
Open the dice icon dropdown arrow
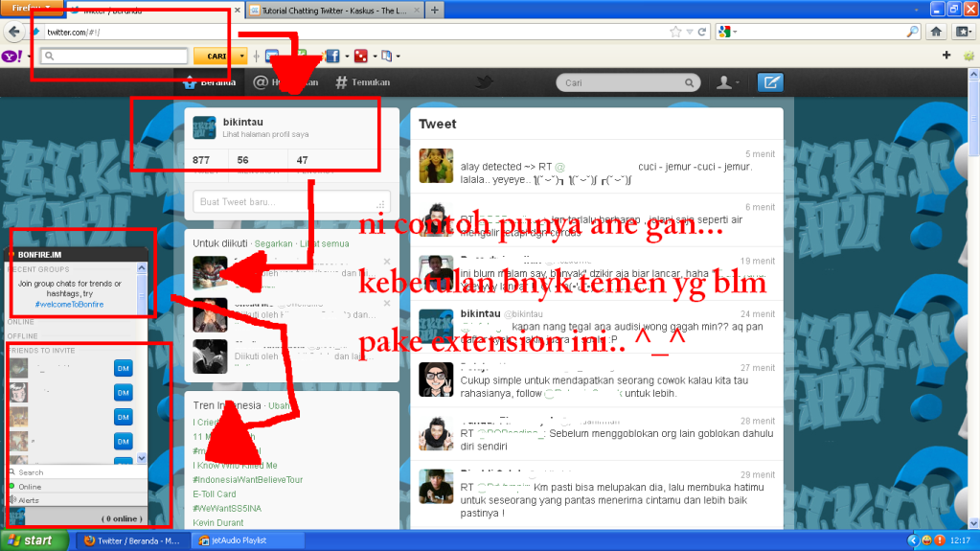pos(375,57)
